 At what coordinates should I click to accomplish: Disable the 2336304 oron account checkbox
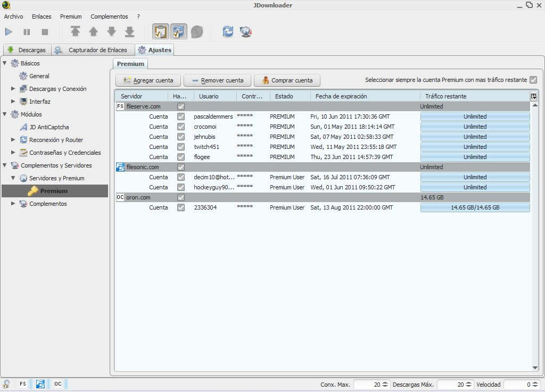[x=181, y=207]
